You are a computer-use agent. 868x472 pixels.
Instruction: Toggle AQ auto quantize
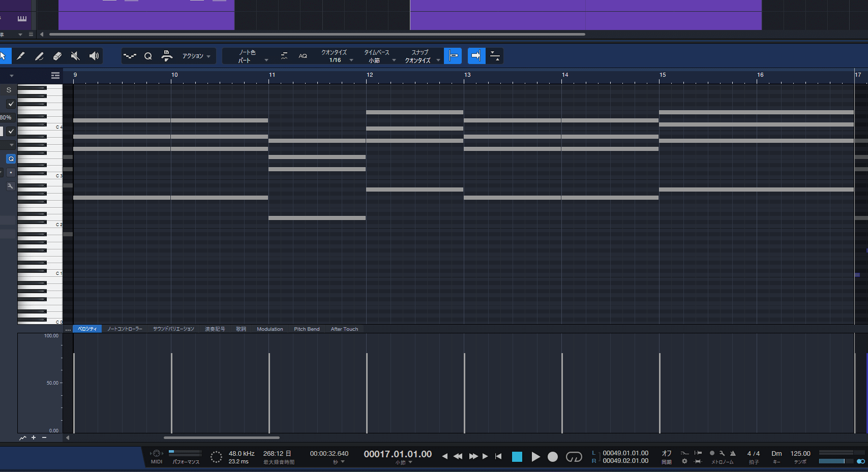click(x=303, y=56)
